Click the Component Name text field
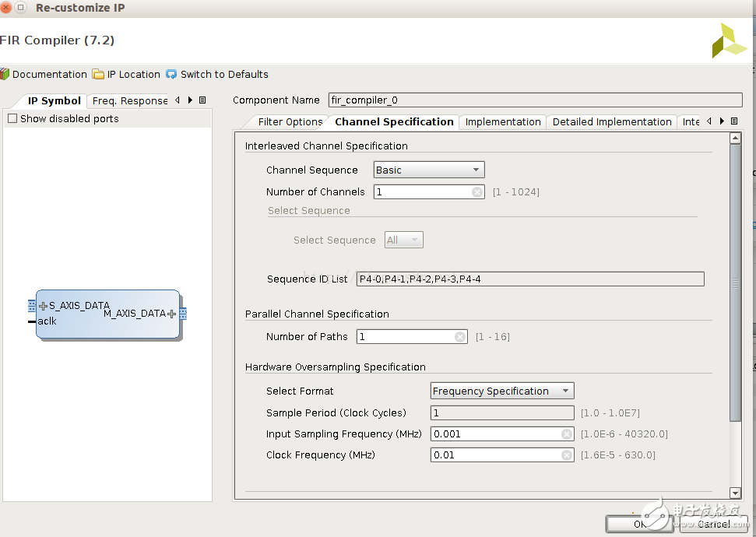The width and height of the screenshot is (756, 537). pos(535,100)
